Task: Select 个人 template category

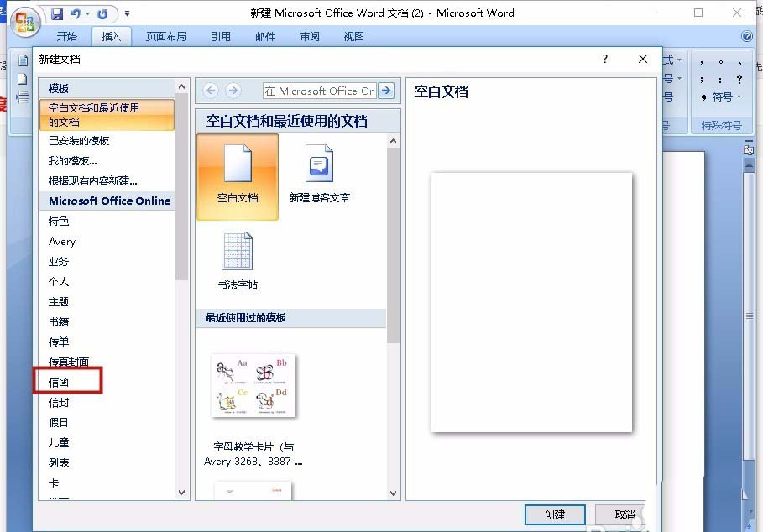Action: click(x=59, y=282)
